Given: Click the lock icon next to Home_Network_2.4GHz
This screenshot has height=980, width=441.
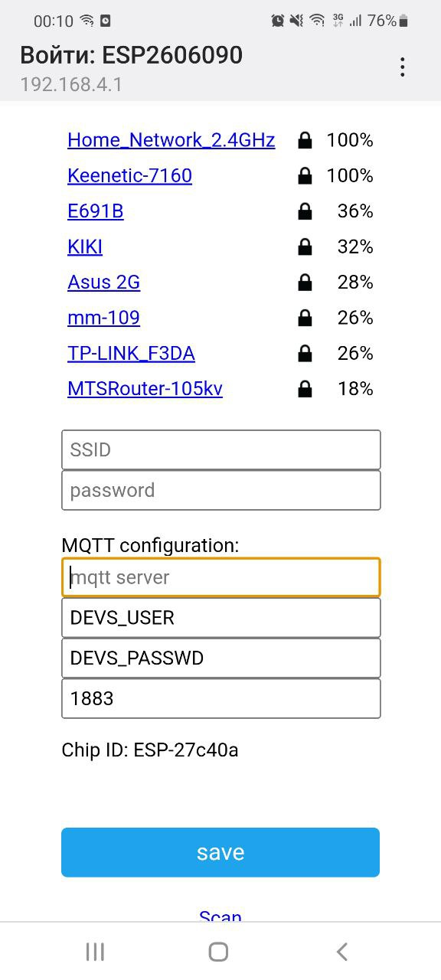Looking at the screenshot, I should pyautogui.click(x=305, y=140).
